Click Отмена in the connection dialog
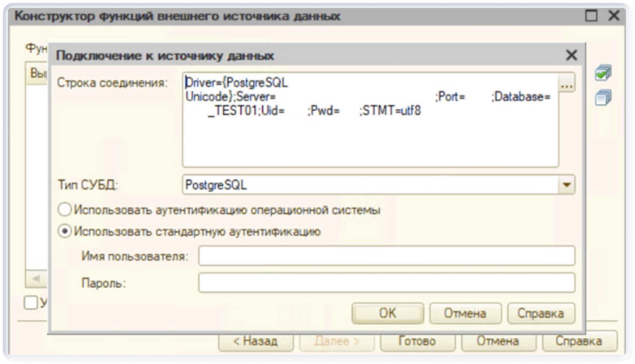The image size is (635, 364). (465, 314)
